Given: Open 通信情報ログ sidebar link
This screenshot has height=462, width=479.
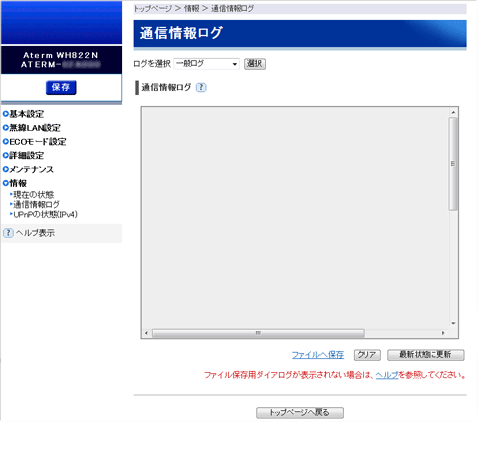Looking at the screenshot, I should pos(36,204).
